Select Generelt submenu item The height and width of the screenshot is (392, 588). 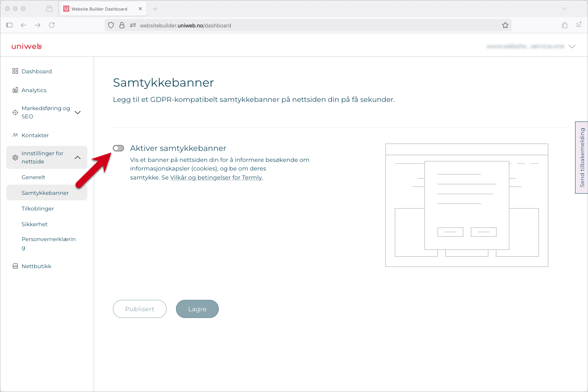tap(33, 177)
